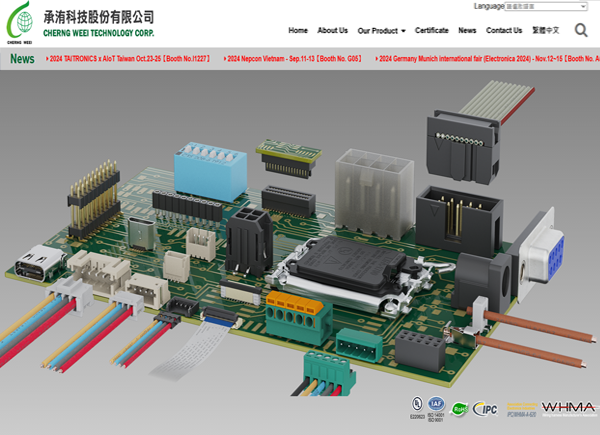Screen dimensions: 600x435
Task: Go to the Home page
Action: point(298,31)
